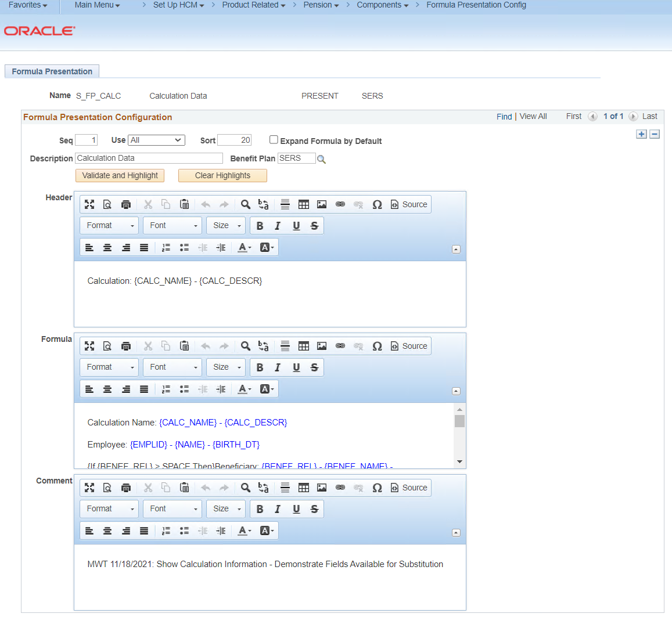Viewport: 672px width, 617px height.
Task: Toggle bold formatting in the Header toolbar
Action: [x=260, y=225]
